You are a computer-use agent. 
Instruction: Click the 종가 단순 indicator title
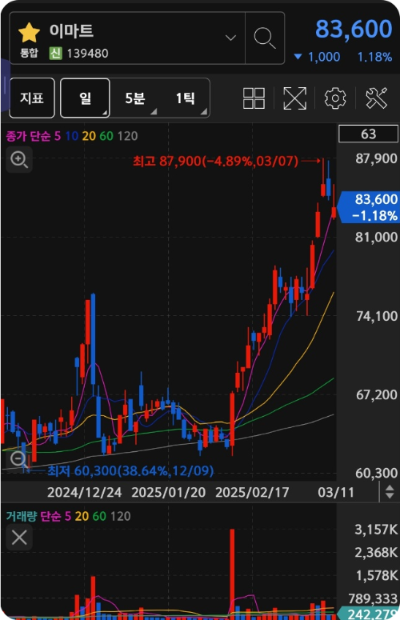28,136
